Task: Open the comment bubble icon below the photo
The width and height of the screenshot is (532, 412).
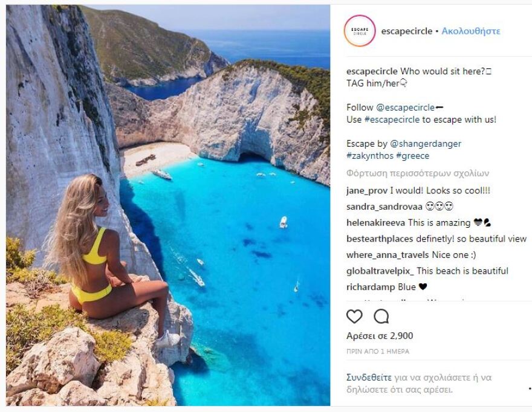Action: pos(381,315)
